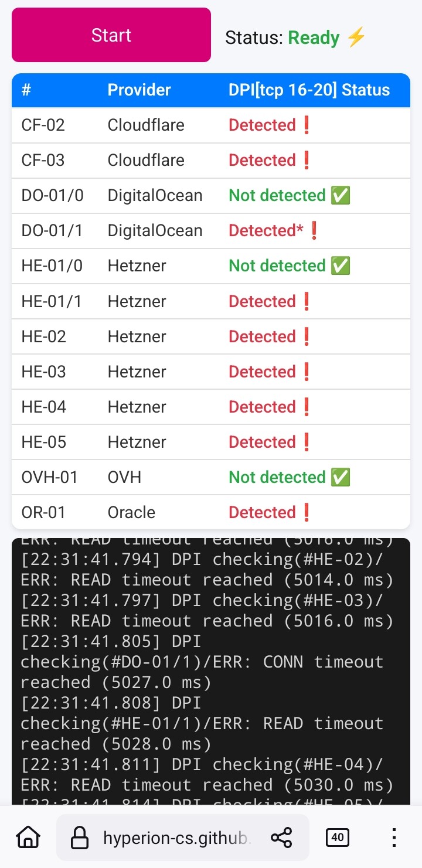This screenshot has width=422, height=868.
Task: Select the DPI[tcp 16-20] Status column header
Action: [x=309, y=90]
